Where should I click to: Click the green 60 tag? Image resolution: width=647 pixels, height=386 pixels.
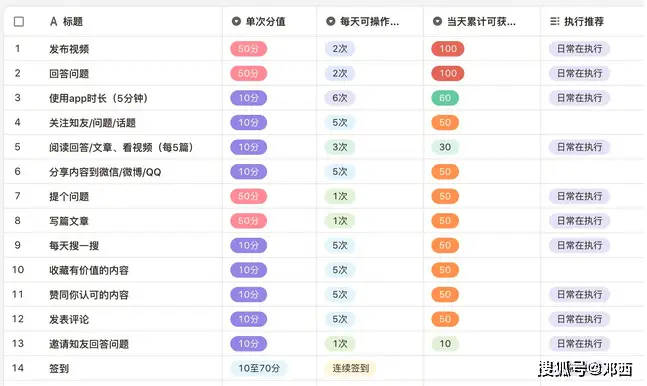pyautogui.click(x=445, y=98)
